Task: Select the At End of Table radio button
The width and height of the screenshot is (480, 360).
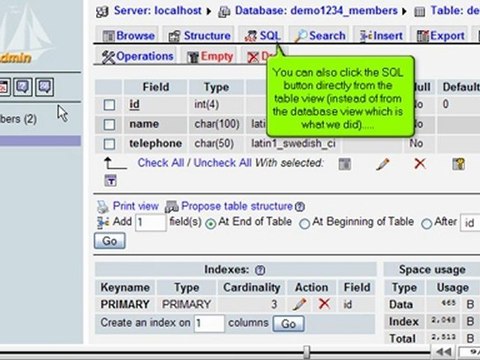Action: [x=210, y=224]
